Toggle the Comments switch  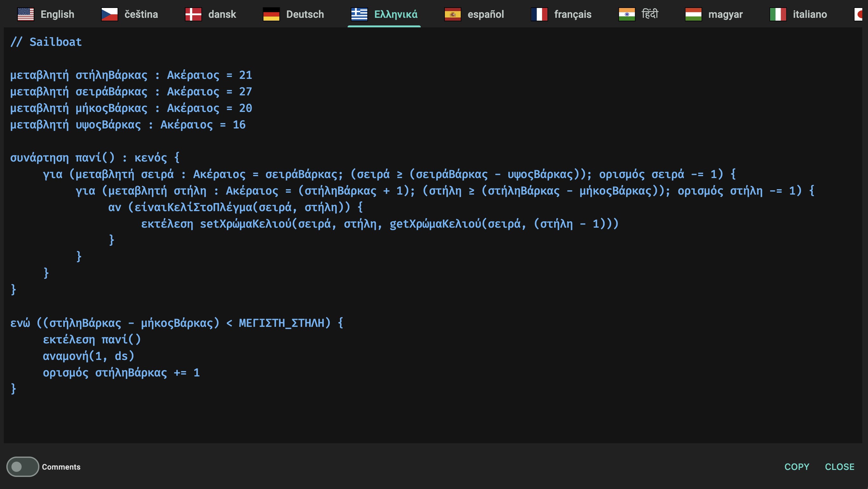point(23,467)
